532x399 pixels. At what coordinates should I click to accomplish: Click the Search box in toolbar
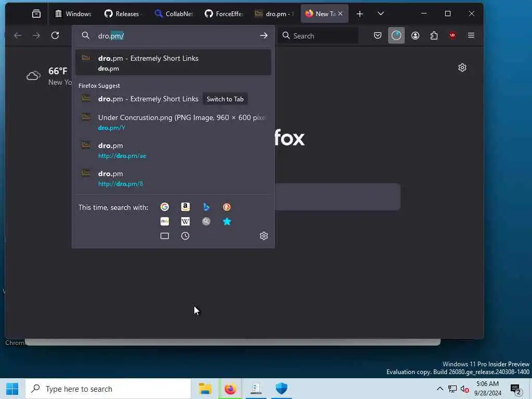click(x=319, y=36)
